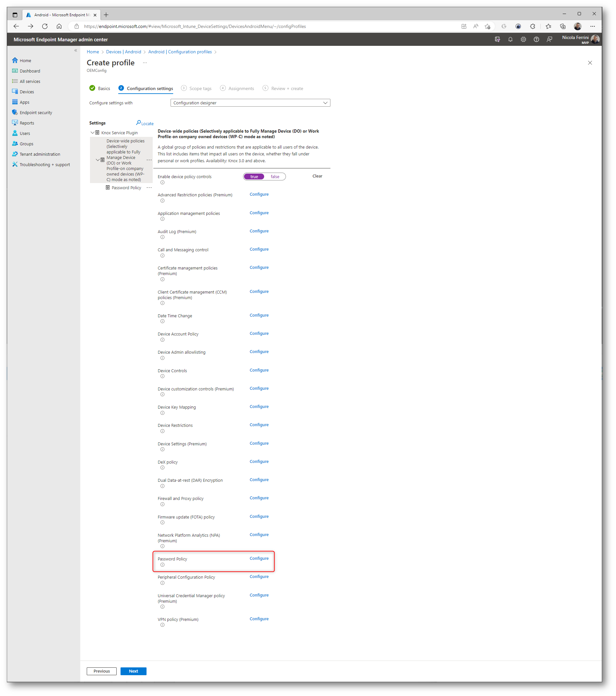The image size is (616, 696).
Task: Open All services in sidebar
Action: [x=26, y=81]
